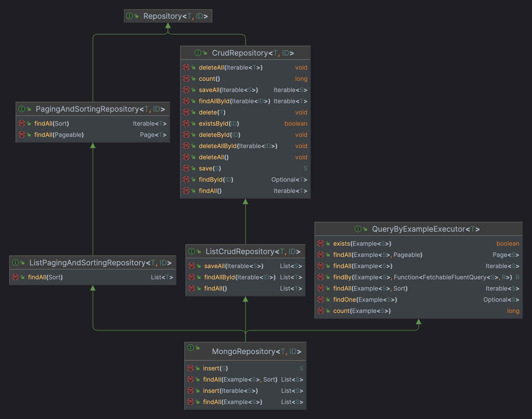Click findAll(Example<S>, Sort) in QueryByExampleExecutor
The height and width of the screenshot is (419, 532).
370,288
